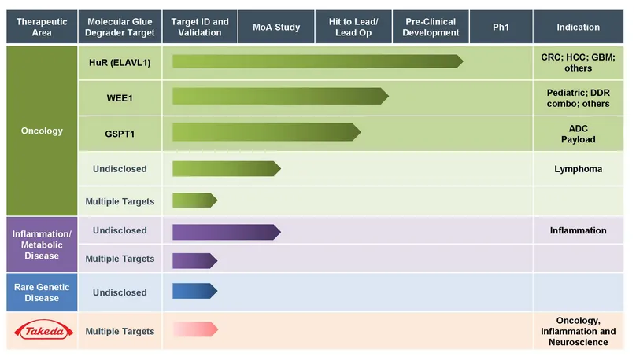Click the Indication column header
636x364 pixels.
(578, 28)
